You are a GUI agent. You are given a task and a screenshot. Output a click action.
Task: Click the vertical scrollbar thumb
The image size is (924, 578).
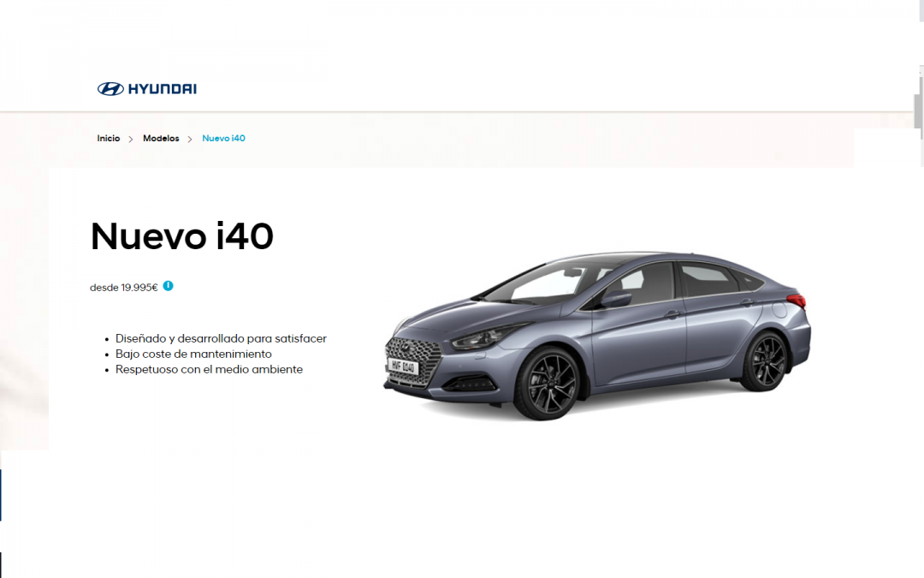point(918,110)
